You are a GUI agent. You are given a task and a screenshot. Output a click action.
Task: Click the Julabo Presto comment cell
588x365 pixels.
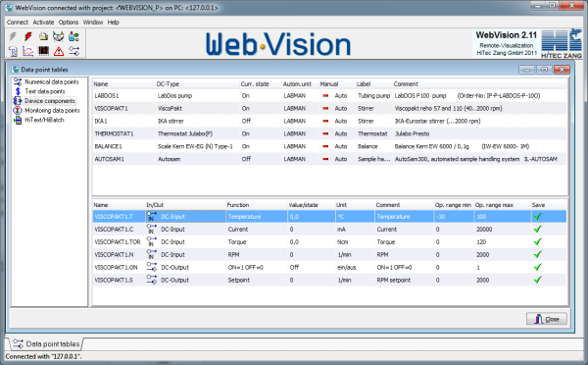click(x=412, y=133)
